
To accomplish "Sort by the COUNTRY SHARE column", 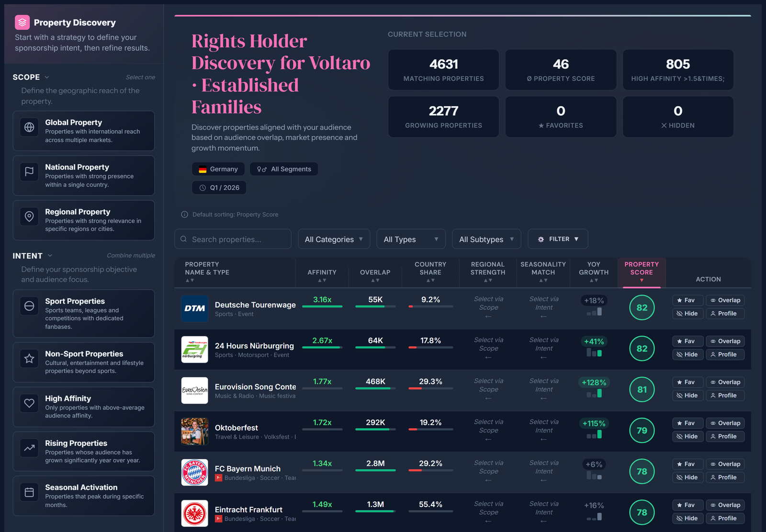I will [430, 272].
